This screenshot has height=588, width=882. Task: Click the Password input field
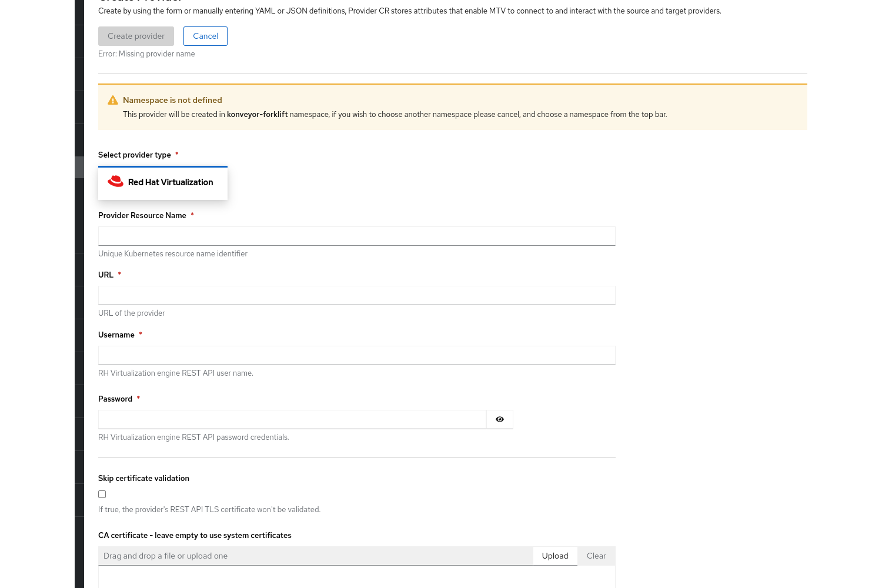[x=292, y=419]
